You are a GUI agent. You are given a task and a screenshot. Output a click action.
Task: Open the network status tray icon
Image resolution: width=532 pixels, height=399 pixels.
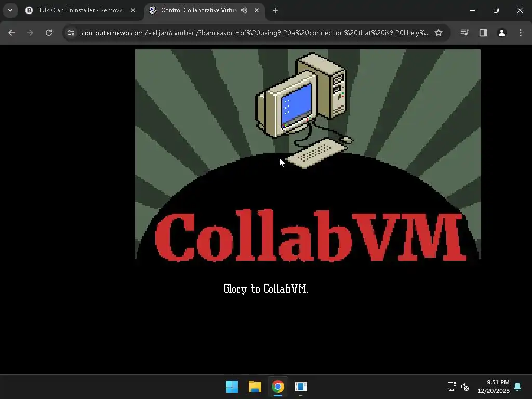tap(451, 387)
